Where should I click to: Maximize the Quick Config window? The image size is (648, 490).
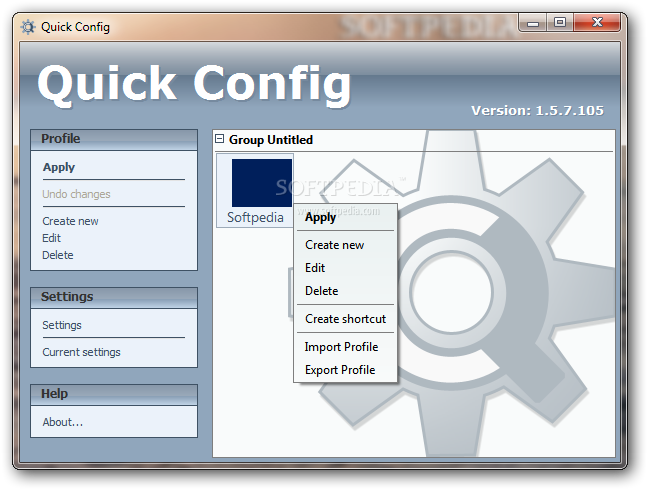point(560,22)
